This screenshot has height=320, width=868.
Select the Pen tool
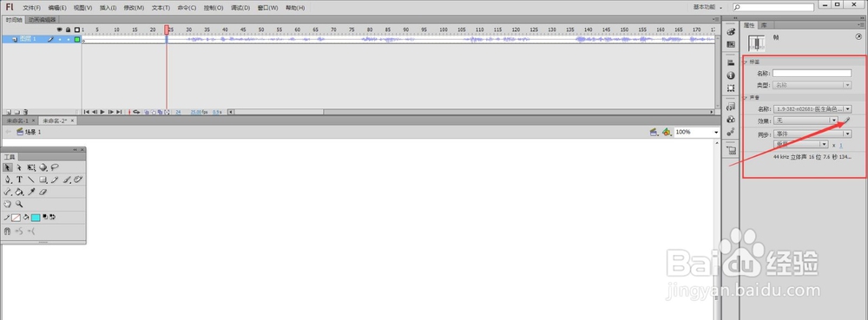[x=8, y=180]
